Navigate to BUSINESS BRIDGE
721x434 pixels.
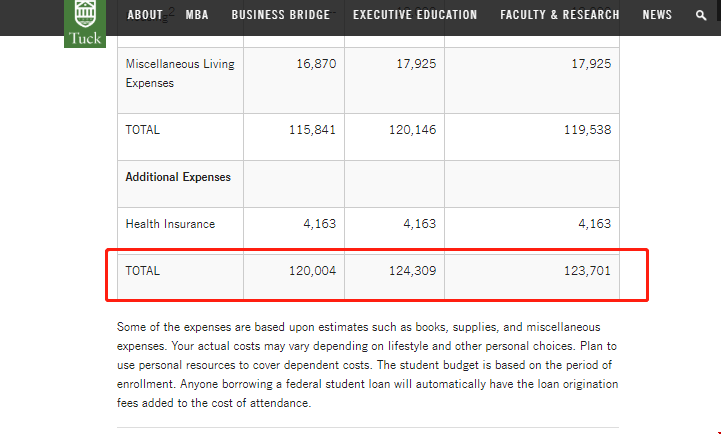(281, 15)
